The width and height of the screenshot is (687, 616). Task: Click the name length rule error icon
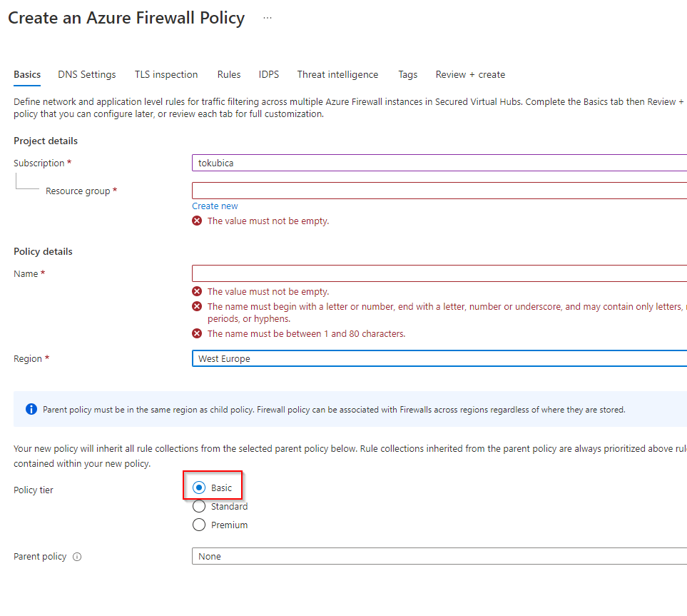click(198, 334)
